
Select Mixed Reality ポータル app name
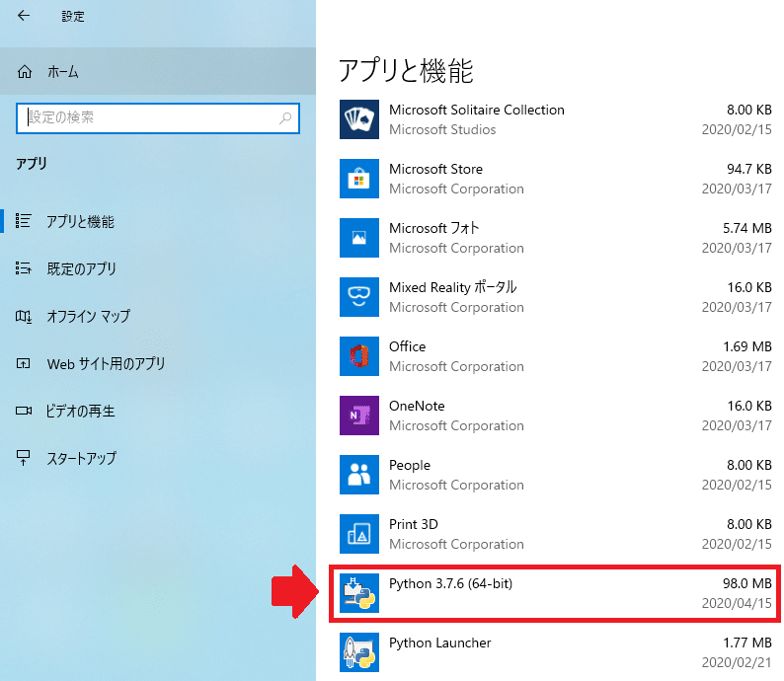coord(452,287)
